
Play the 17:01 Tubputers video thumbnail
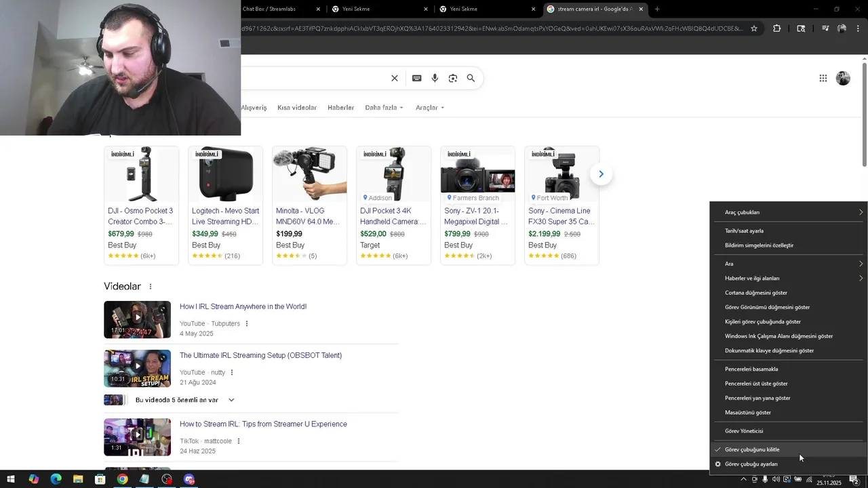(x=137, y=319)
